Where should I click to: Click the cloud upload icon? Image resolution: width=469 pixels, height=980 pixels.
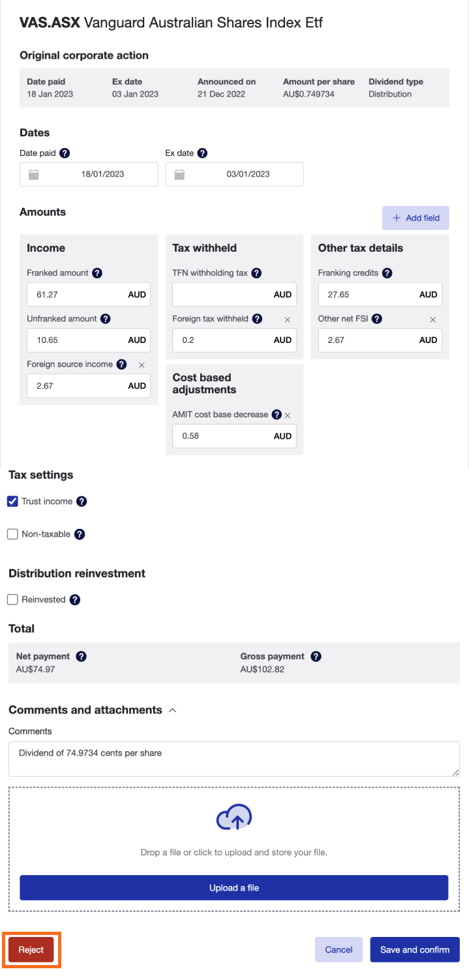coord(234,818)
